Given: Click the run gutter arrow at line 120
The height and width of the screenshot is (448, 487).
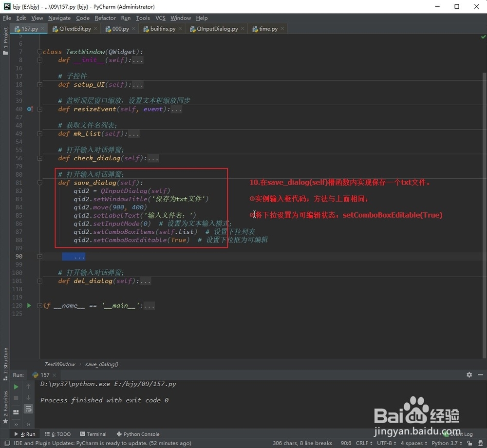Looking at the screenshot, I should pos(29,305).
